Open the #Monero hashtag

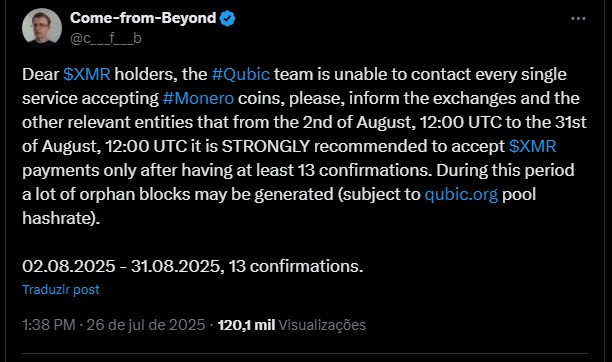[x=198, y=98]
